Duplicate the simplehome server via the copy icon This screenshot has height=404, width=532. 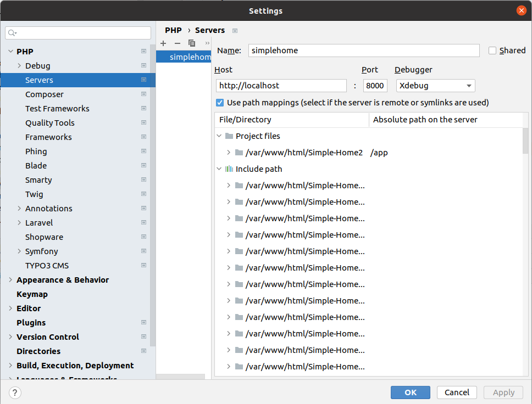[x=191, y=43]
